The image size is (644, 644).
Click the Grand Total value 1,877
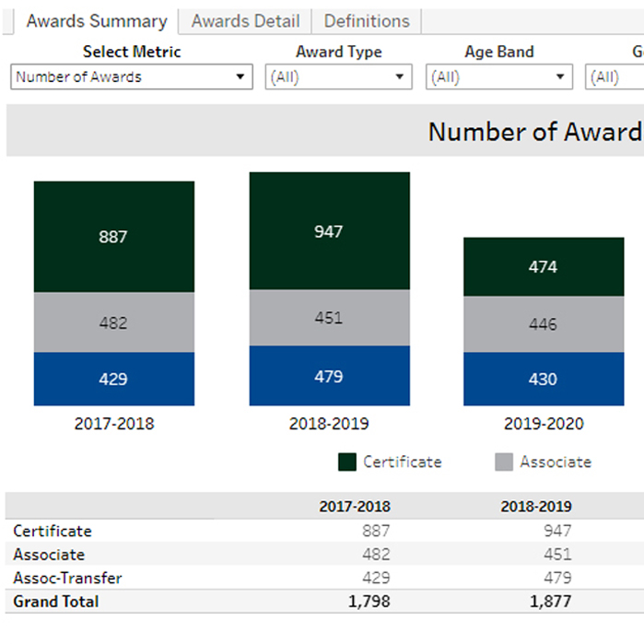click(550, 602)
